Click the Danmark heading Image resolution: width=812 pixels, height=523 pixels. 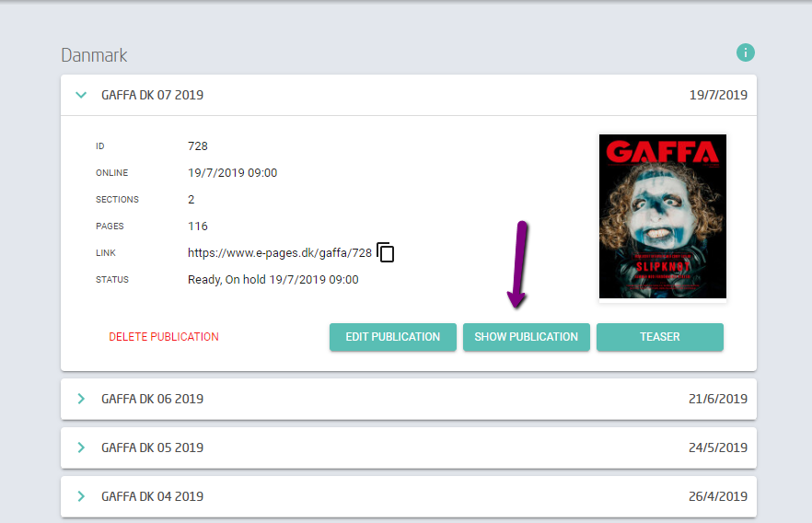click(94, 55)
